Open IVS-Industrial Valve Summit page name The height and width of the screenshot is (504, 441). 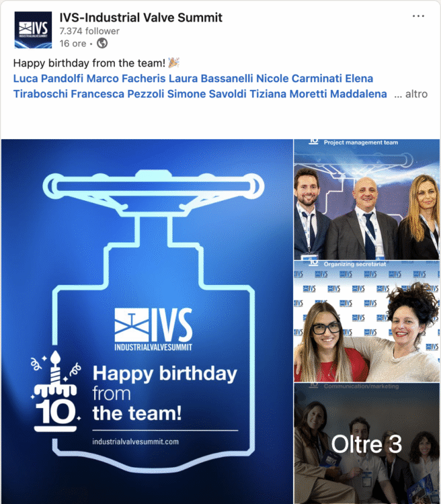[x=141, y=17]
